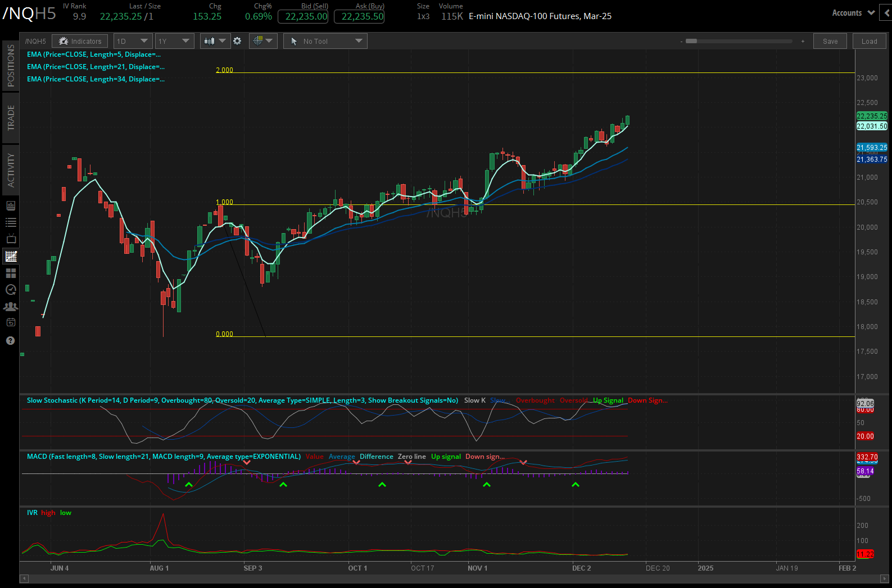Open candlestick chart type dropdown
Viewport: 892px width, 588px height.
click(215, 41)
